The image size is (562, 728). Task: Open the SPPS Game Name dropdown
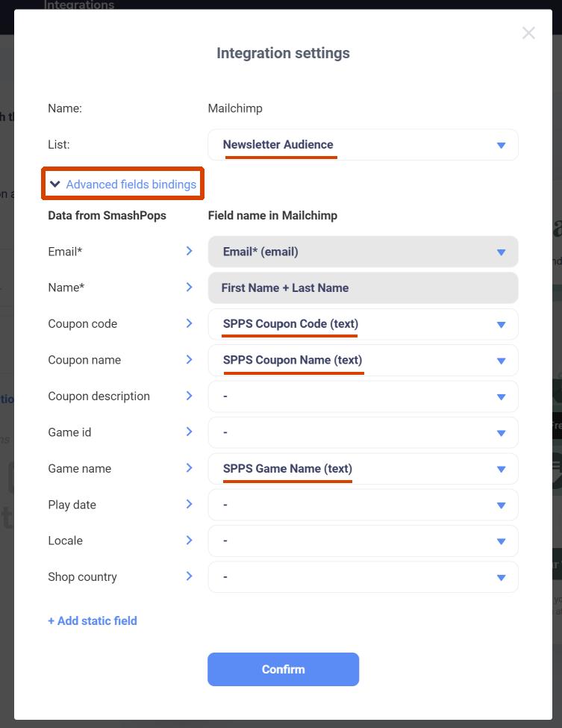363,469
